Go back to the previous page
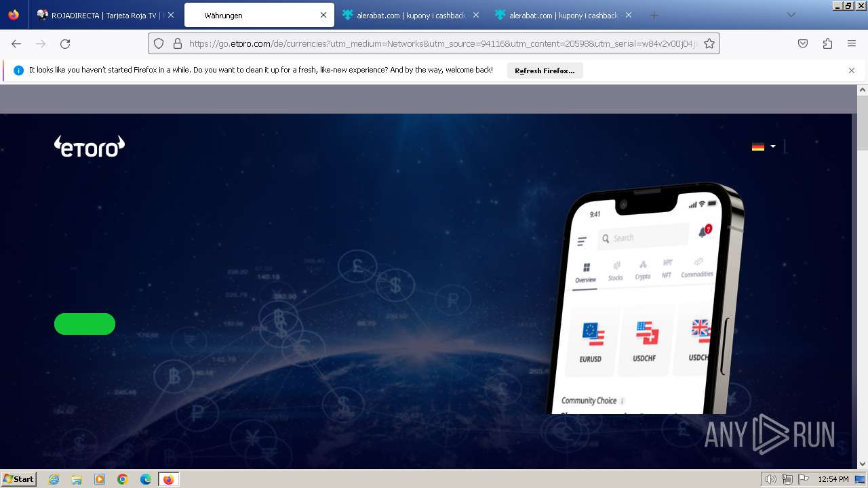868x488 pixels. tap(16, 43)
